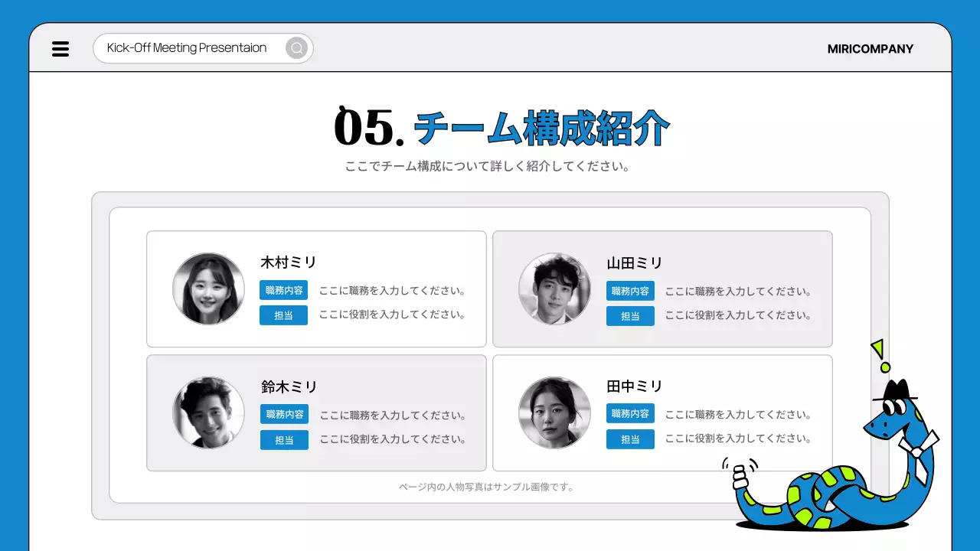Select the profile photo beside 鈴木ミリ
Image resolution: width=980 pixels, height=551 pixels.
click(x=208, y=412)
